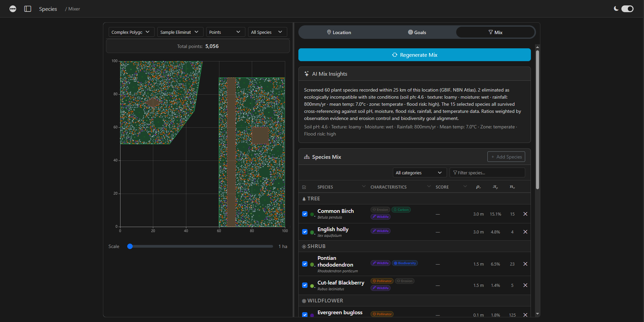The image size is (644, 322).
Task: Expand the All Species dropdown
Action: (267, 32)
